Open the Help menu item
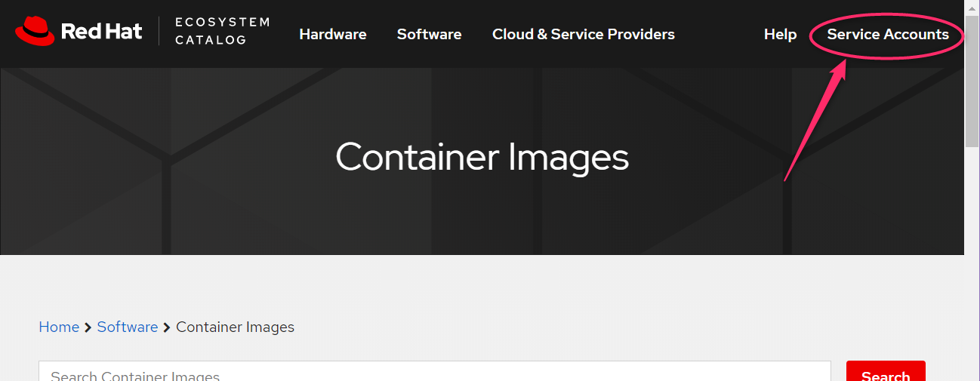The image size is (980, 381). [x=780, y=34]
